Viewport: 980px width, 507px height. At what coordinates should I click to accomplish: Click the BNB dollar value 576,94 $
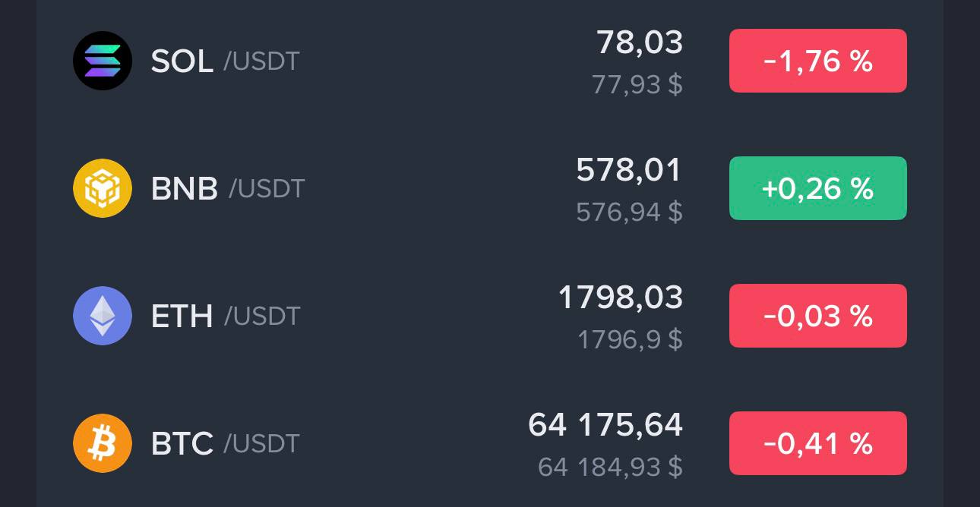click(630, 212)
